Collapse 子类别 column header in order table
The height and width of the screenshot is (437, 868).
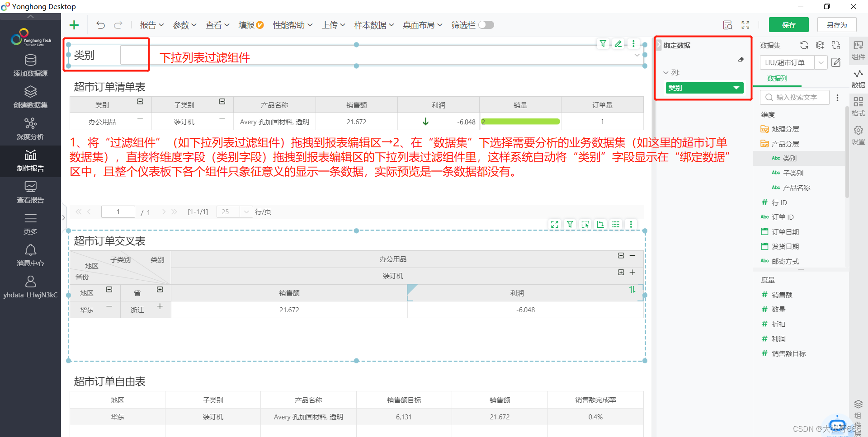tap(222, 102)
